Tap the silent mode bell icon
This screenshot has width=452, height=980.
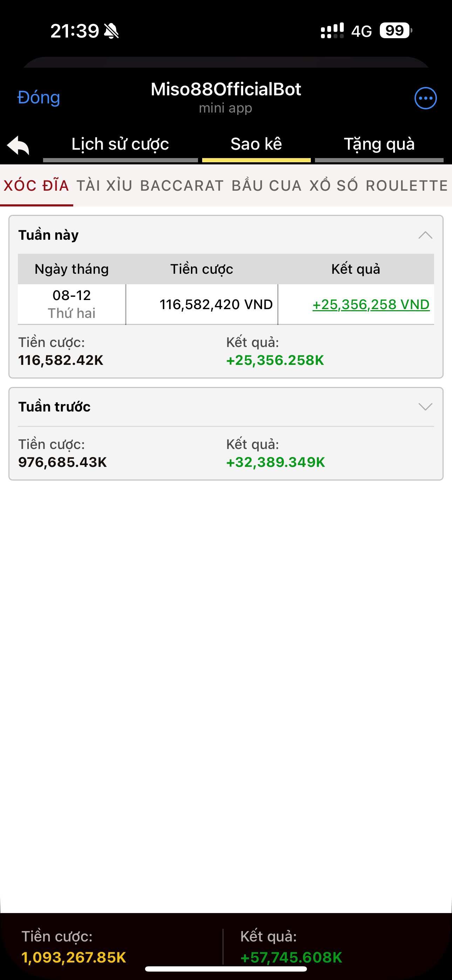[111, 31]
